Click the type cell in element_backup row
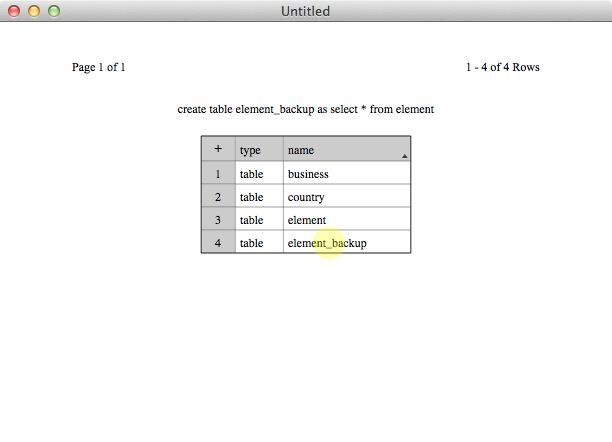This screenshot has height=442, width=612. coord(260,242)
